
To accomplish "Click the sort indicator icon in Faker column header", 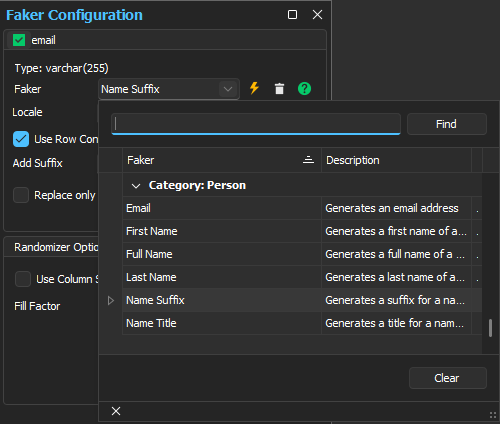I will pos(308,160).
